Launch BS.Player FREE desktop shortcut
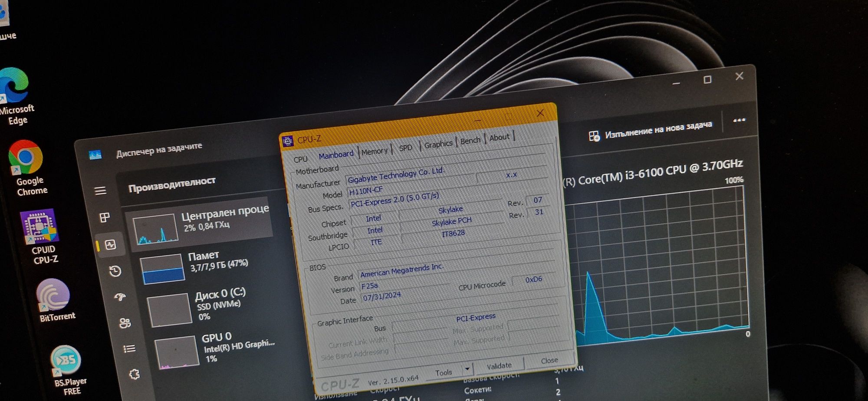868x401 pixels. tap(68, 370)
